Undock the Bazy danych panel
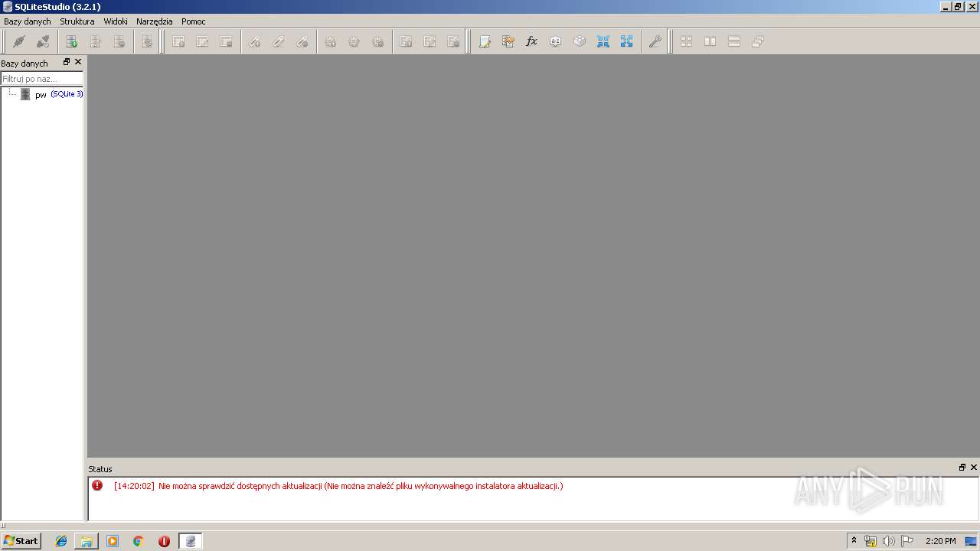 (67, 62)
